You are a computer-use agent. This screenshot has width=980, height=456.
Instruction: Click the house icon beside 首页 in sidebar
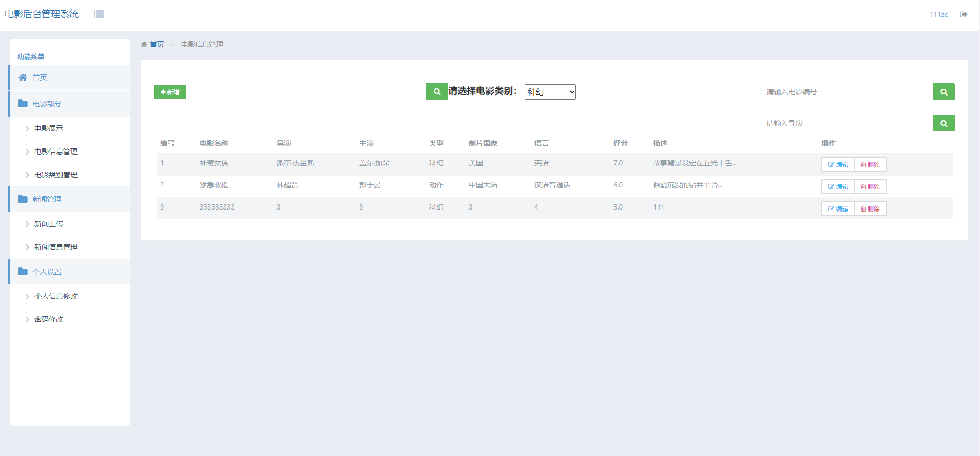pyautogui.click(x=23, y=78)
